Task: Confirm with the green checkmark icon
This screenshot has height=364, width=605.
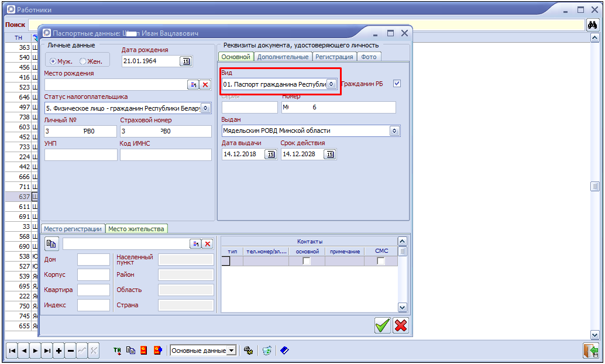Action: [x=383, y=325]
